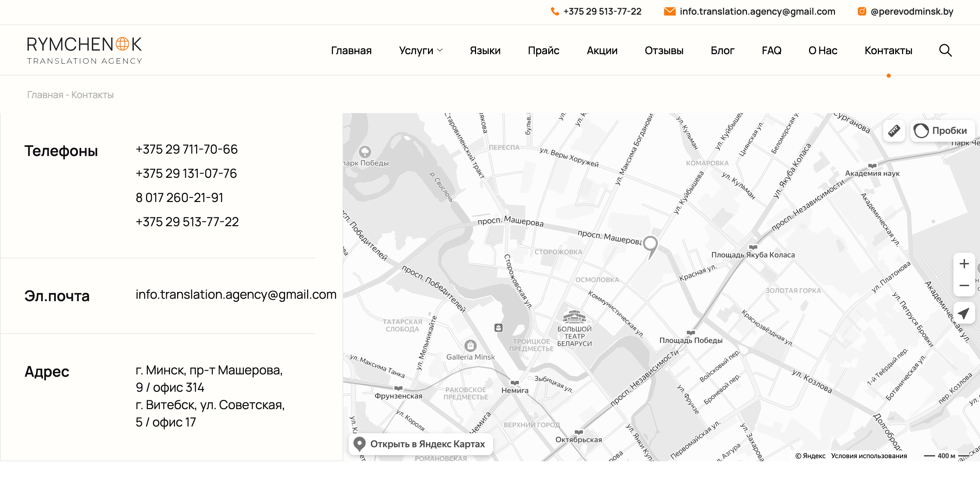This screenshot has width=980, height=496.
Task: Click the email address under Эл.почта
Action: click(236, 294)
